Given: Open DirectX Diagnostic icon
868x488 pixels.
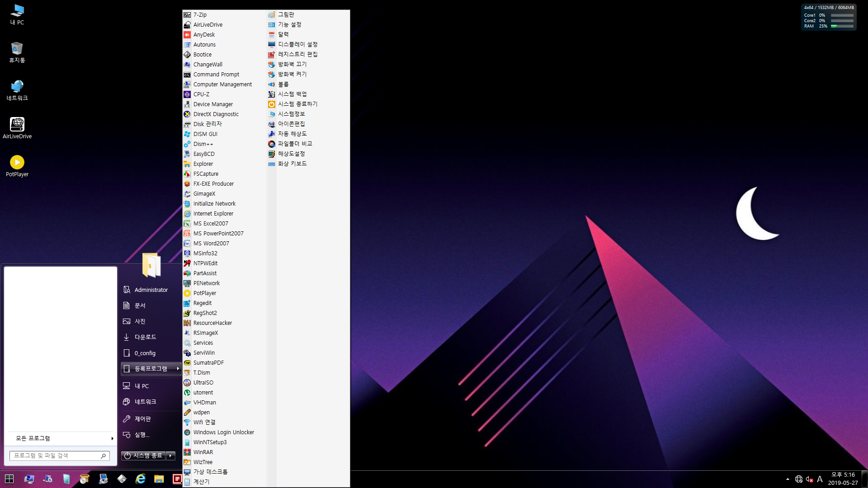Looking at the screenshot, I should pyautogui.click(x=187, y=114).
